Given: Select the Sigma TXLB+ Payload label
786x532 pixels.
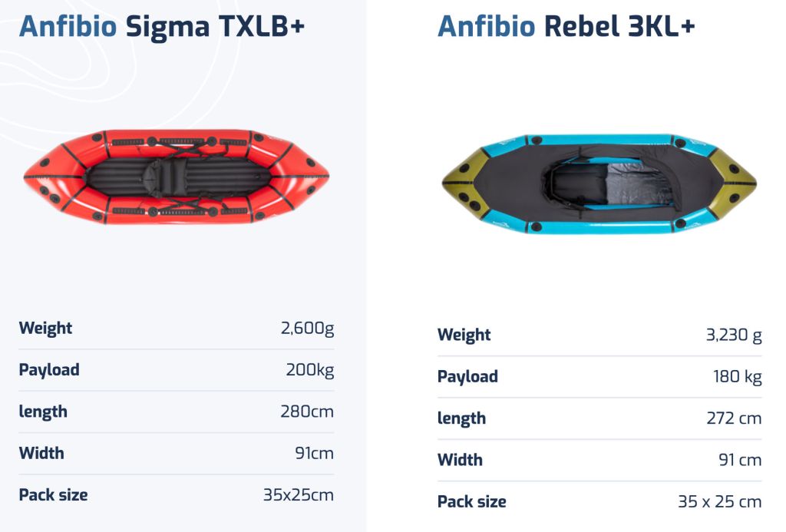Looking at the screenshot, I should pyautogui.click(x=49, y=369).
